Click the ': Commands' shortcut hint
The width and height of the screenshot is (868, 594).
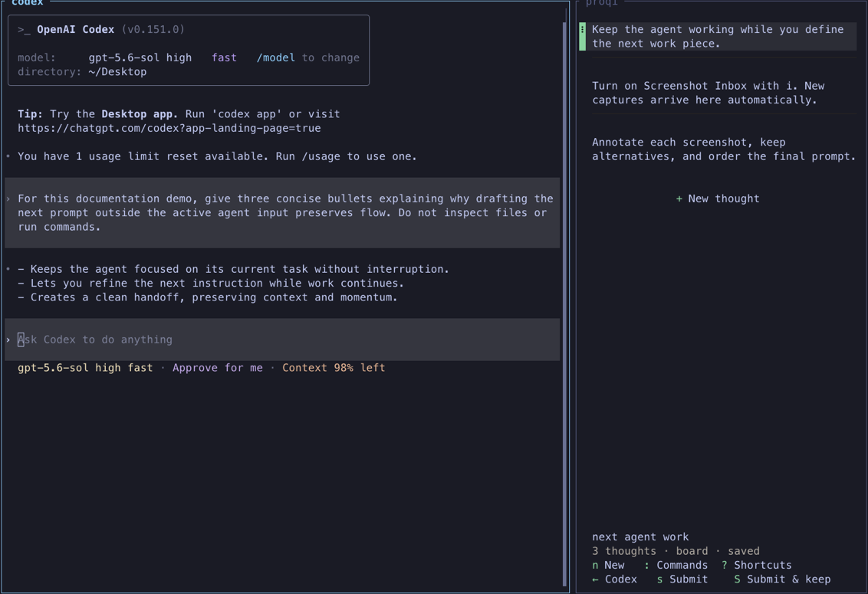point(676,565)
